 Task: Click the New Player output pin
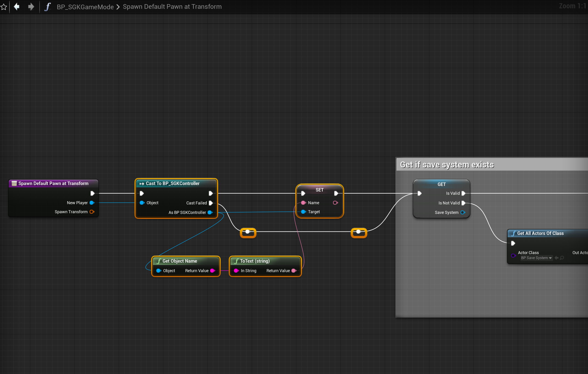(92, 203)
